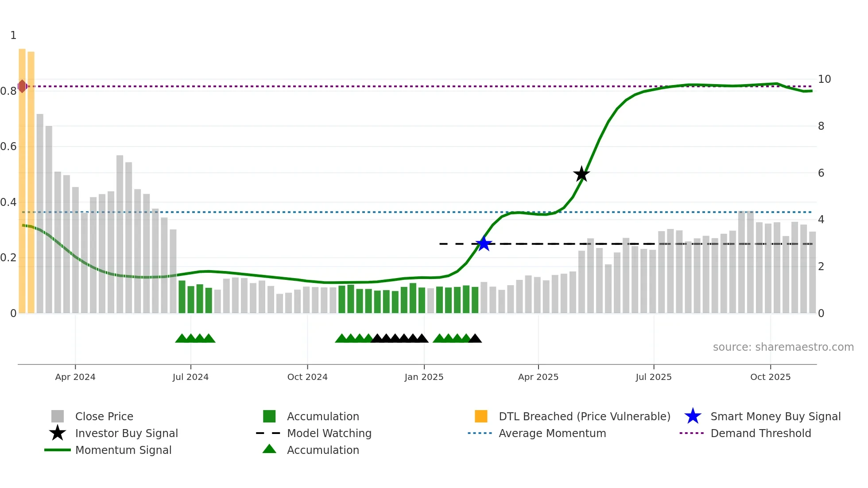The width and height of the screenshot is (868, 488).
Task: Toggle Model Watching legend entry
Action: [x=329, y=433]
